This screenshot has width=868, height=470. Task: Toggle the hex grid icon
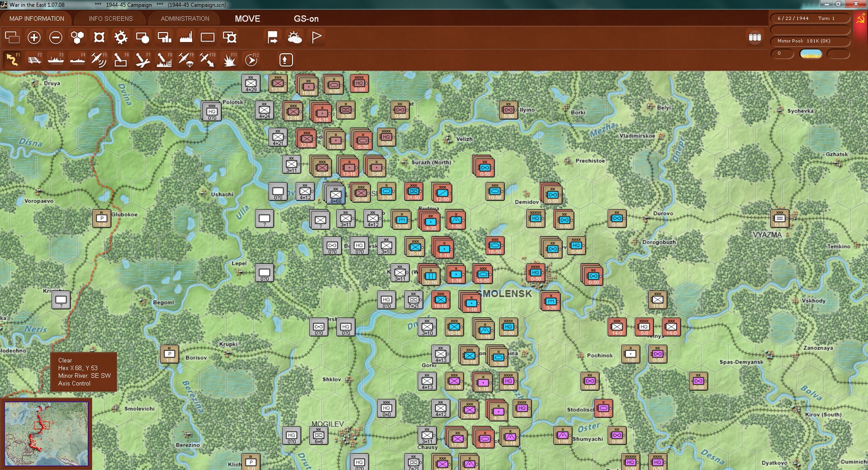click(x=77, y=37)
